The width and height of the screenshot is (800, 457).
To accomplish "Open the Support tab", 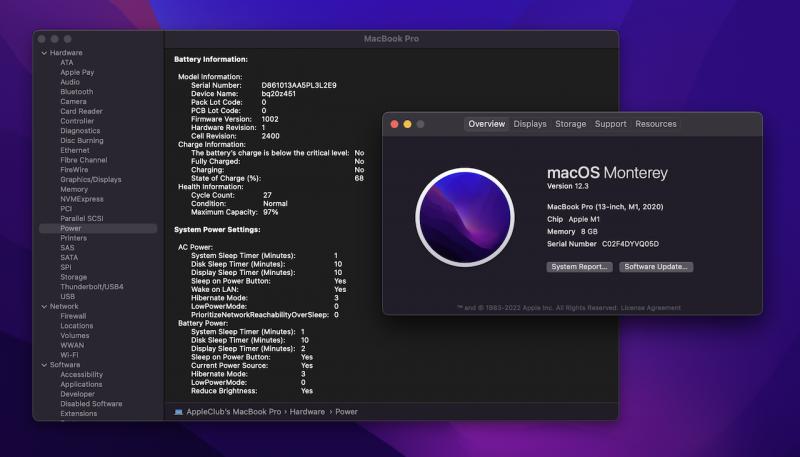I will click(610, 124).
